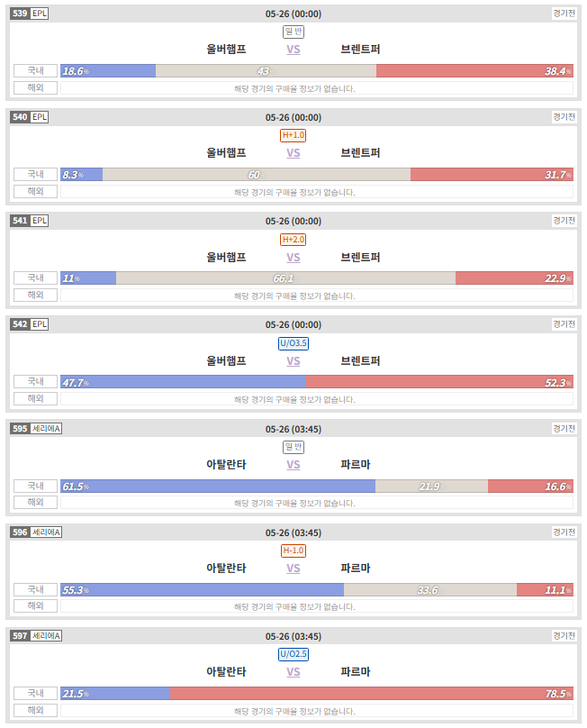
Task: Click the H+1.0 handicap badge in match 540
Action: tap(293, 135)
